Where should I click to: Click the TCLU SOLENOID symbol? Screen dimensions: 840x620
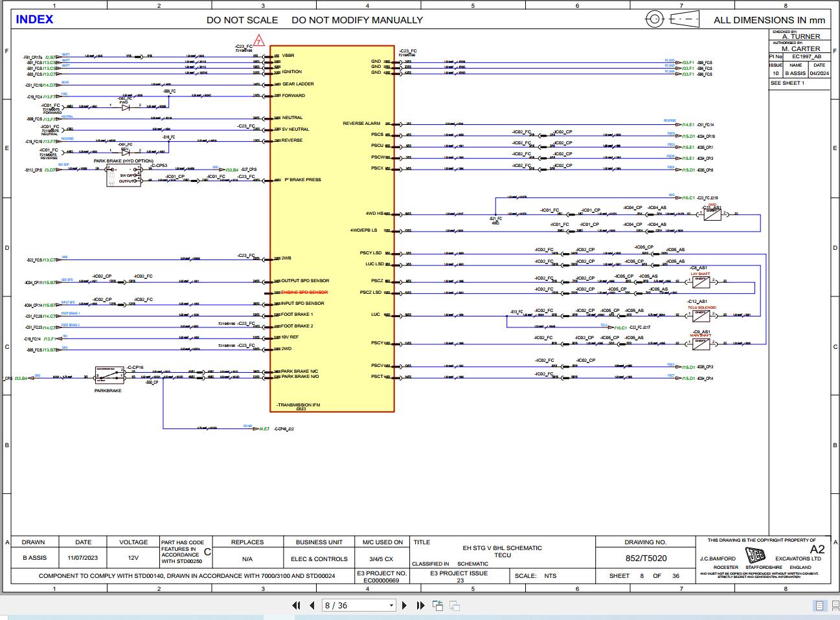tap(701, 315)
